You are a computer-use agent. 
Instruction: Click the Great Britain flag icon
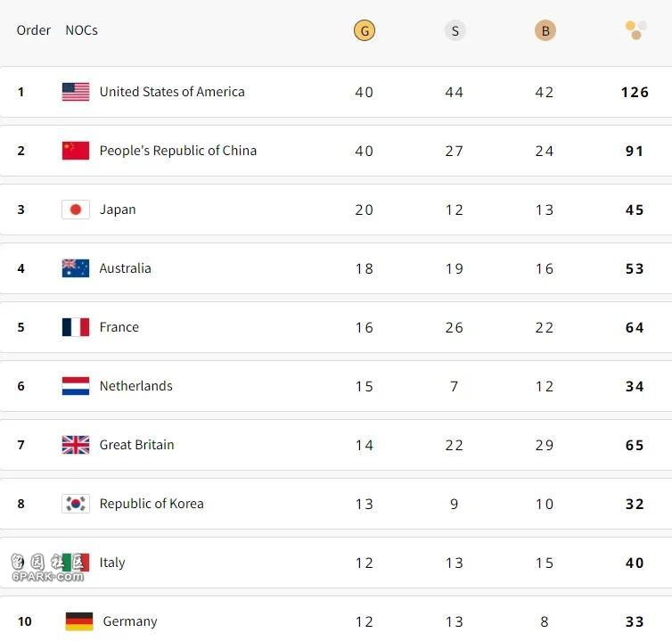[76, 445]
